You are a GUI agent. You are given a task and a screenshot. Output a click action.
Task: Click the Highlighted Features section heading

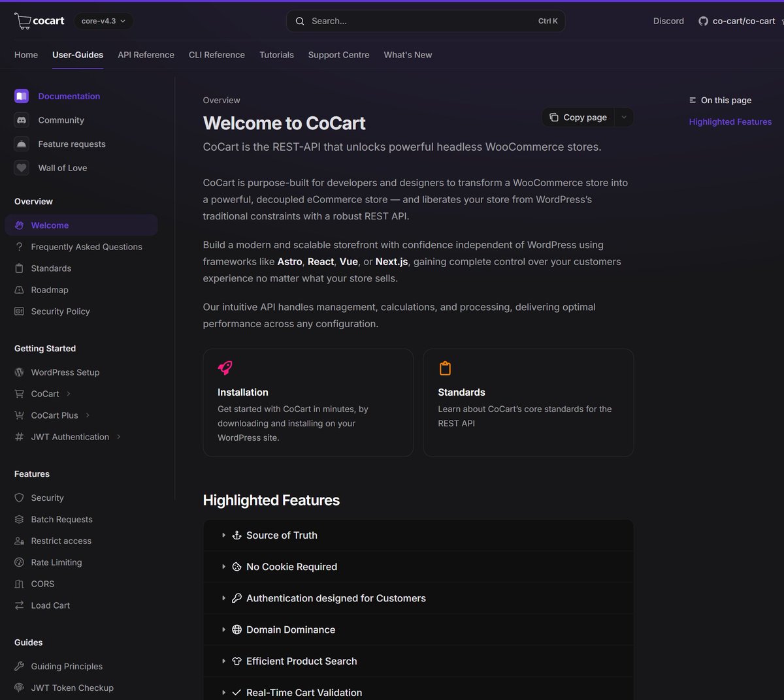tap(271, 500)
